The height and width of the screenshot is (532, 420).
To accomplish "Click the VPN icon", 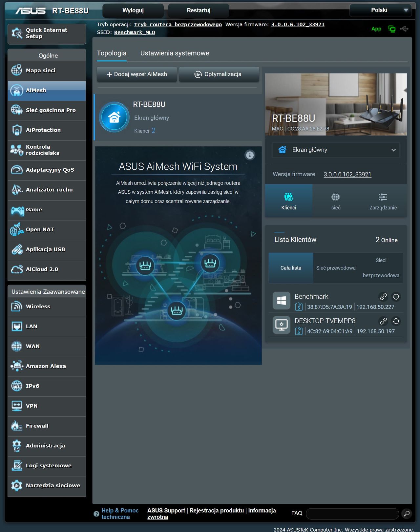I will (x=17, y=406).
